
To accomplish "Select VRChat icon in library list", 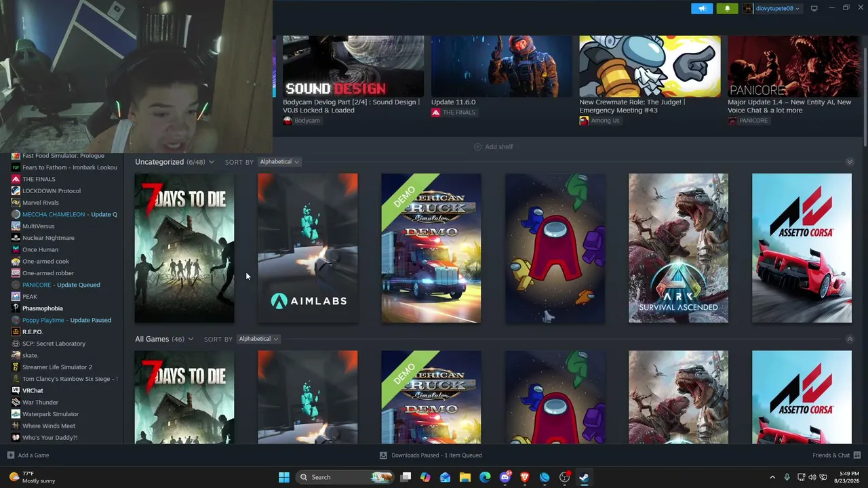I will point(16,390).
